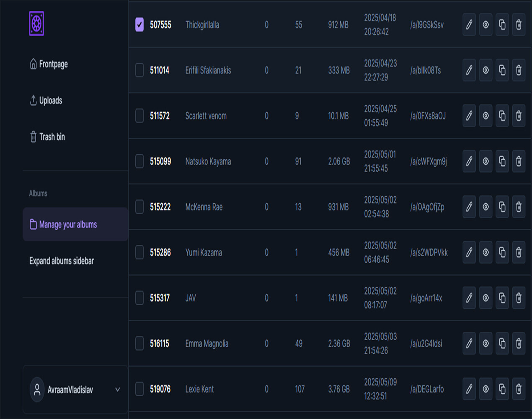Open Manage your albums

point(68,225)
